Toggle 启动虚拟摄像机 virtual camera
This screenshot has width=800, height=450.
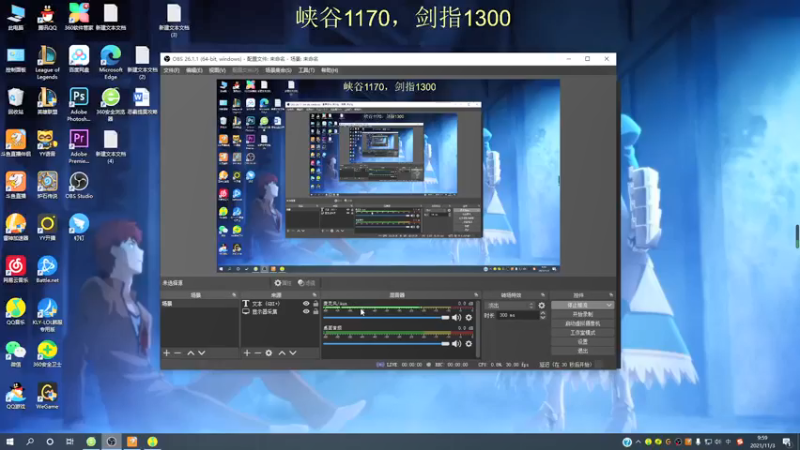[x=583, y=323]
